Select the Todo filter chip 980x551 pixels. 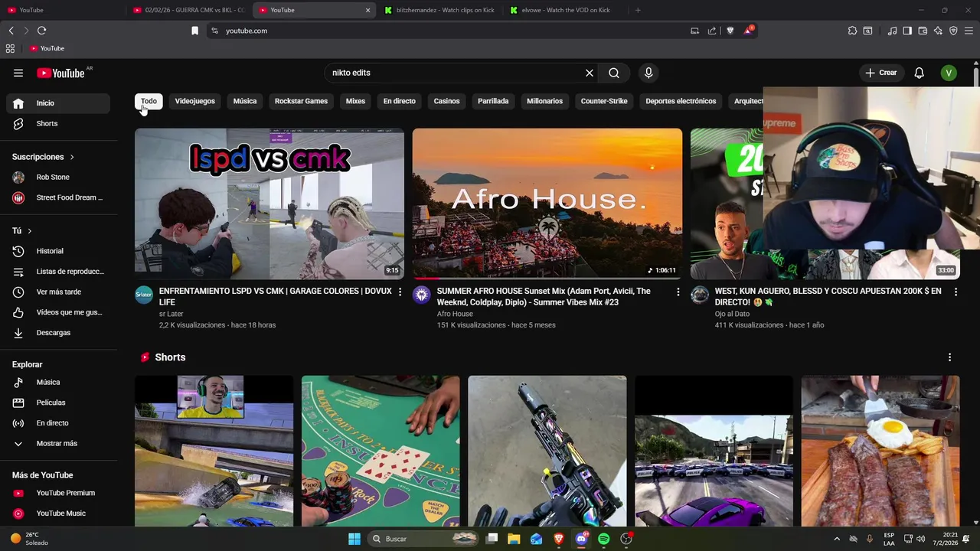(x=149, y=101)
